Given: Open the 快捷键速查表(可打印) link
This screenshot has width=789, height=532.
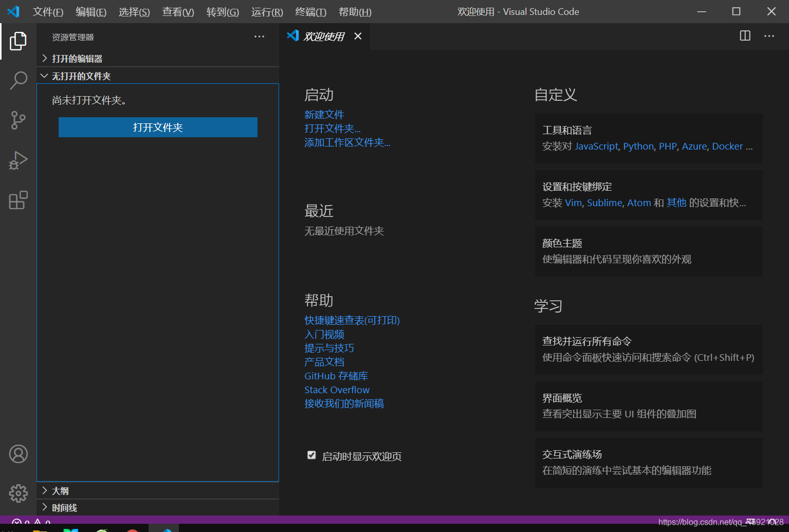Looking at the screenshot, I should click(x=352, y=320).
